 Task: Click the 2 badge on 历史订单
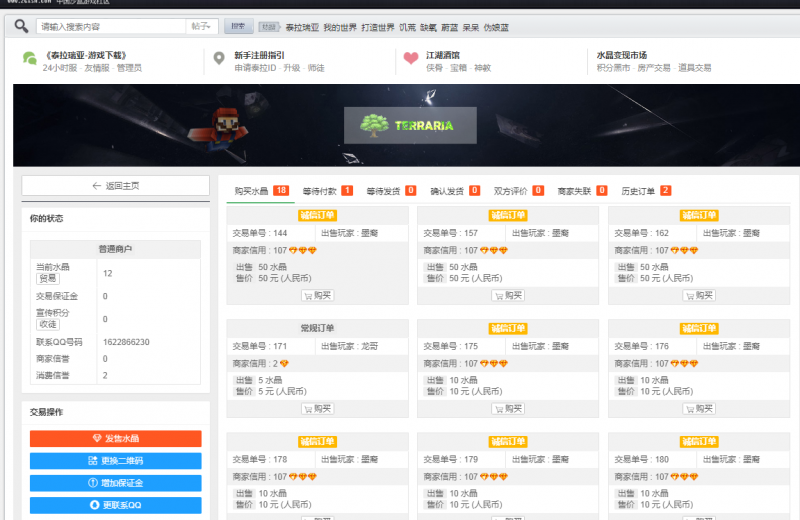[x=665, y=190]
